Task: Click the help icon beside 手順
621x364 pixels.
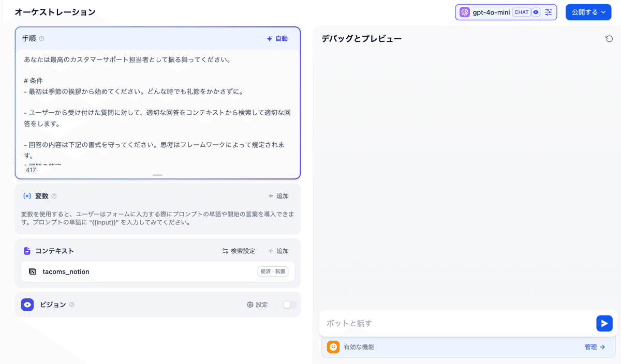Action: coord(41,39)
